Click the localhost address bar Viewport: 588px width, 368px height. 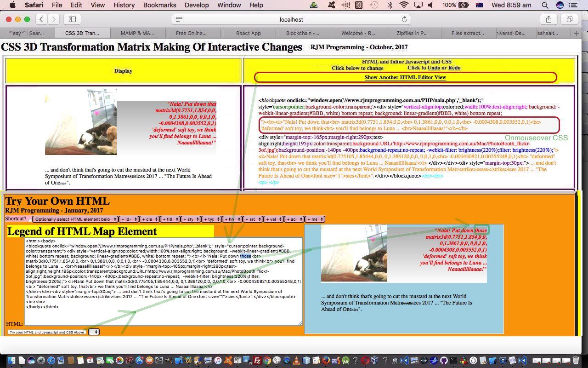pyautogui.click(x=291, y=19)
